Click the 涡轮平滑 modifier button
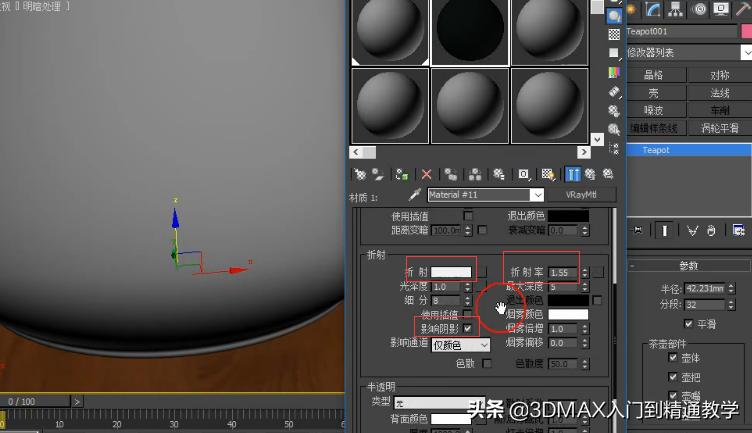 tap(720, 128)
